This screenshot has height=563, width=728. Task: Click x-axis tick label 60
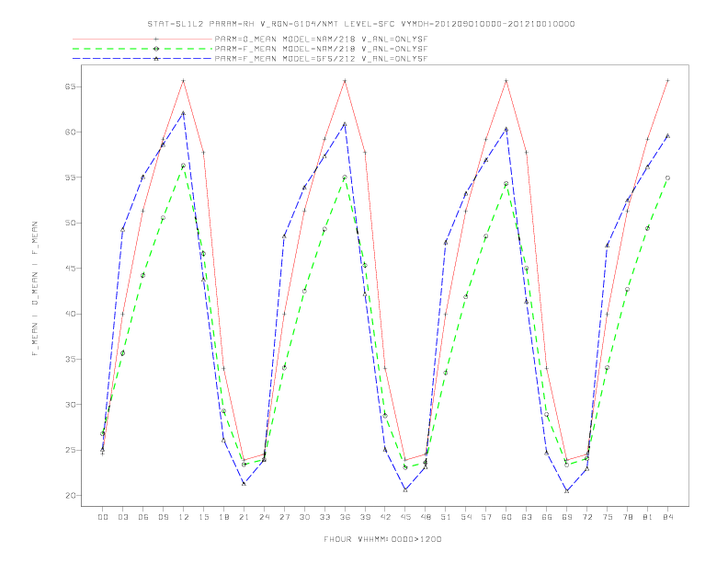click(506, 517)
